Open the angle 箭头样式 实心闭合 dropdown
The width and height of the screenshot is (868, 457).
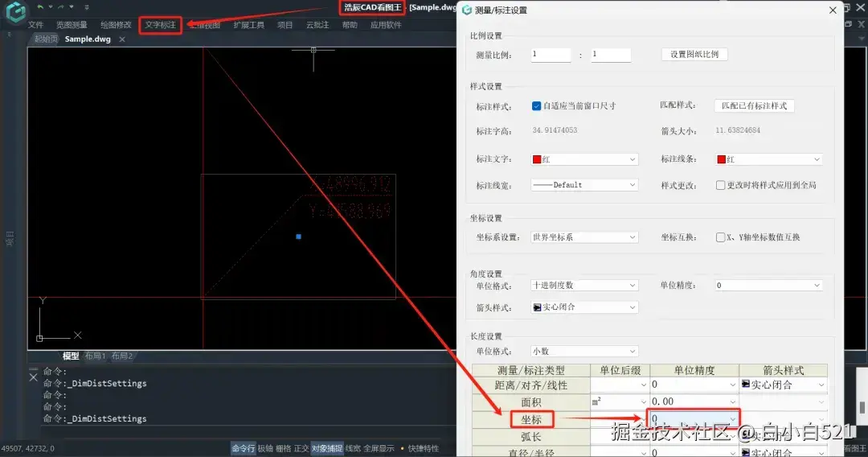tap(584, 307)
